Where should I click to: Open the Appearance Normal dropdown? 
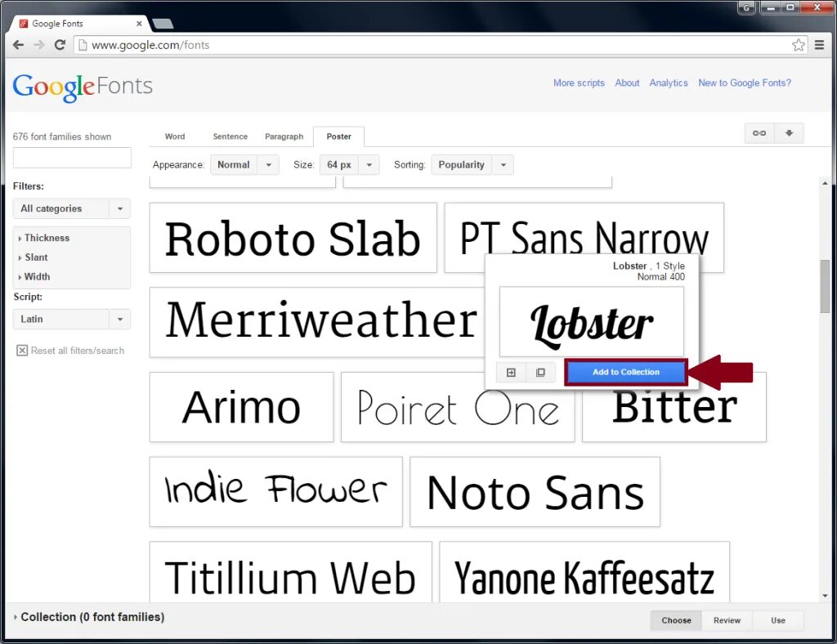click(x=244, y=165)
